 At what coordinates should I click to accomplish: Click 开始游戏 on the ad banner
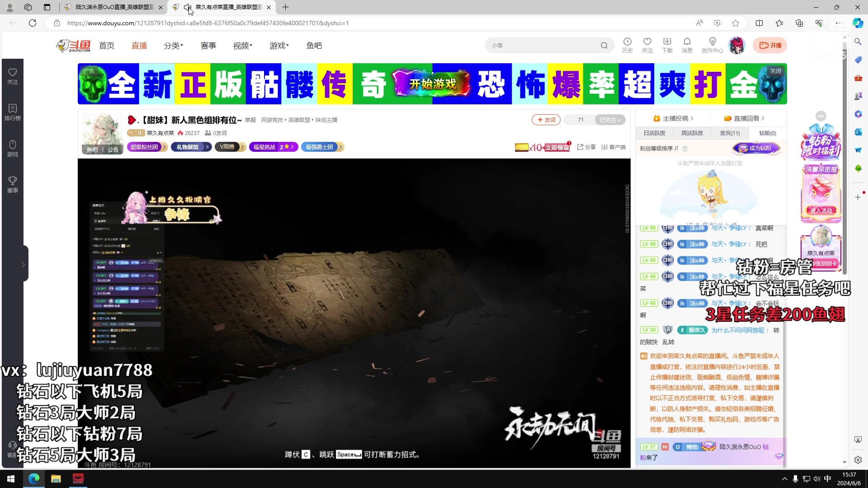(433, 84)
